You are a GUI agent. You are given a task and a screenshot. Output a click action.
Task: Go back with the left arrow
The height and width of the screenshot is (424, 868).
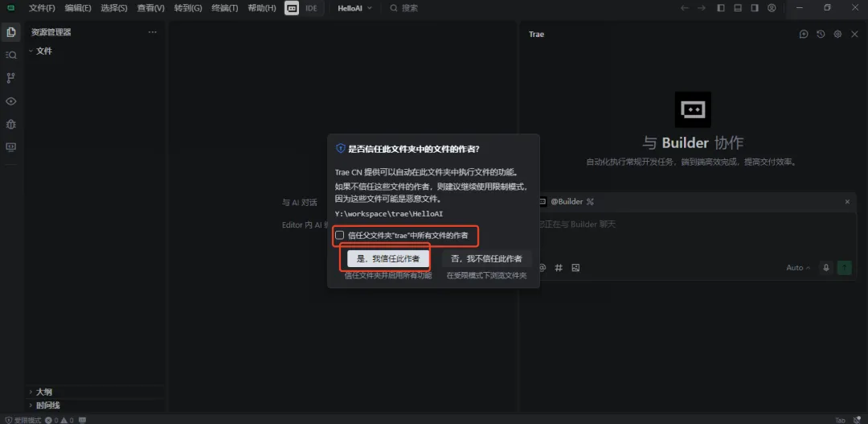coord(684,8)
